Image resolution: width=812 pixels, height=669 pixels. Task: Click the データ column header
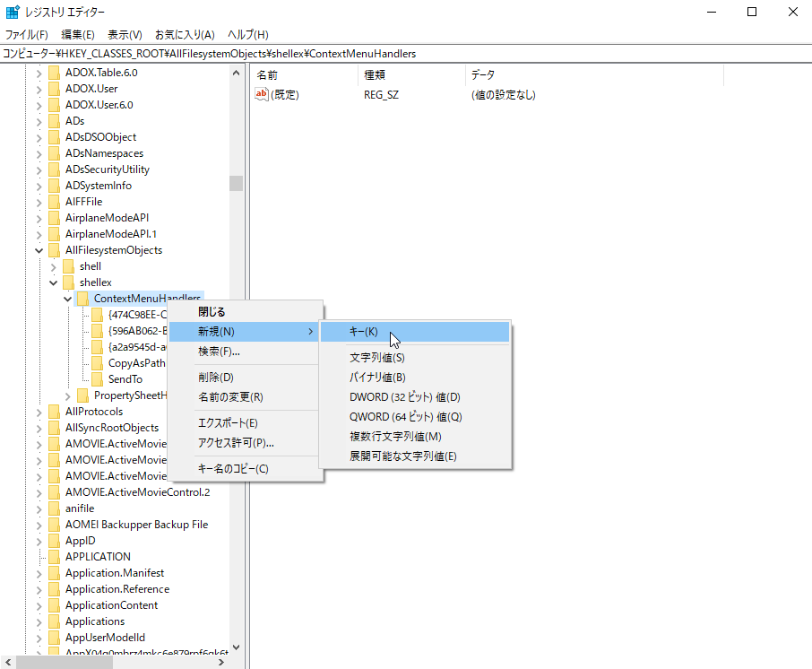click(x=594, y=75)
